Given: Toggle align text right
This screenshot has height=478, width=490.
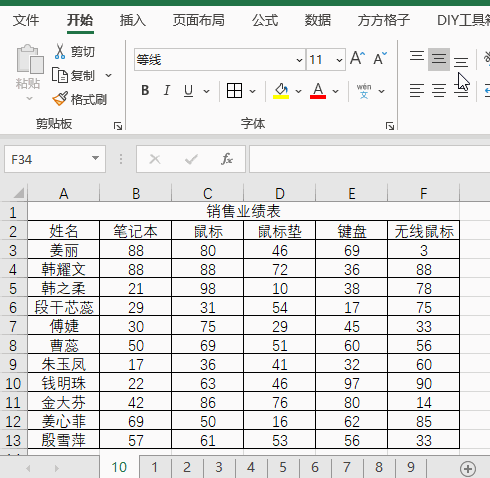Looking at the screenshot, I should click(461, 91).
